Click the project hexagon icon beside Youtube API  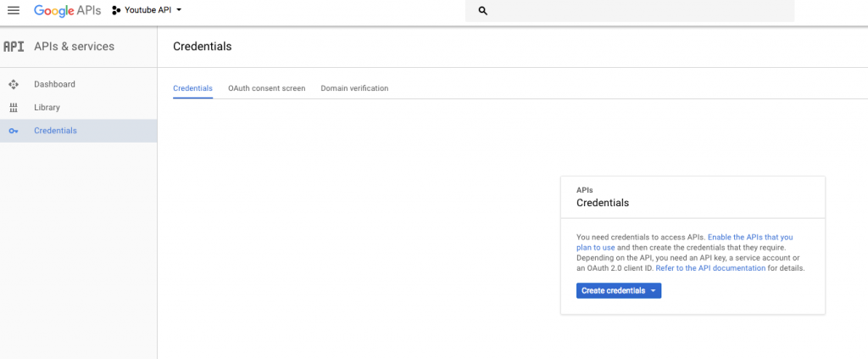click(116, 10)
